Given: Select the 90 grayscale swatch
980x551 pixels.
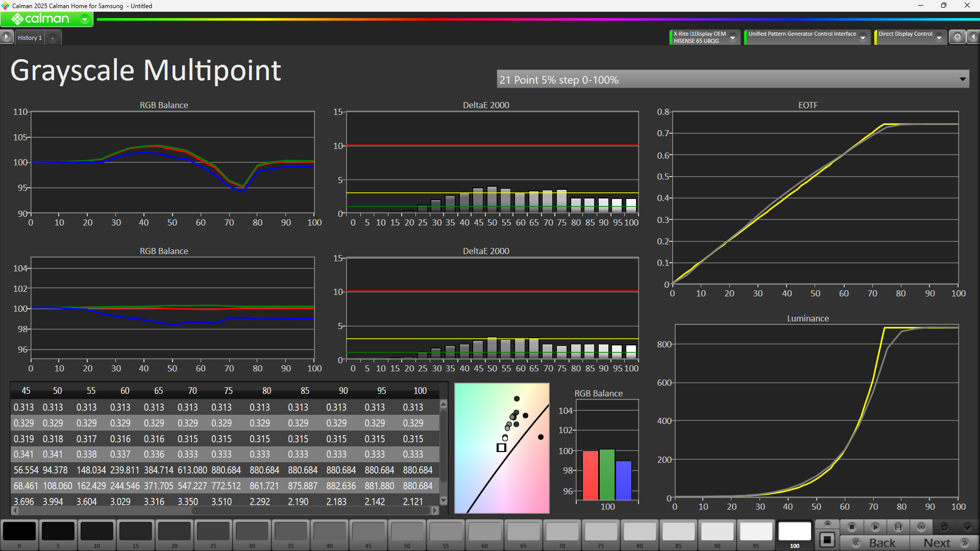Looking at the screenshot, I should (718, 535).
